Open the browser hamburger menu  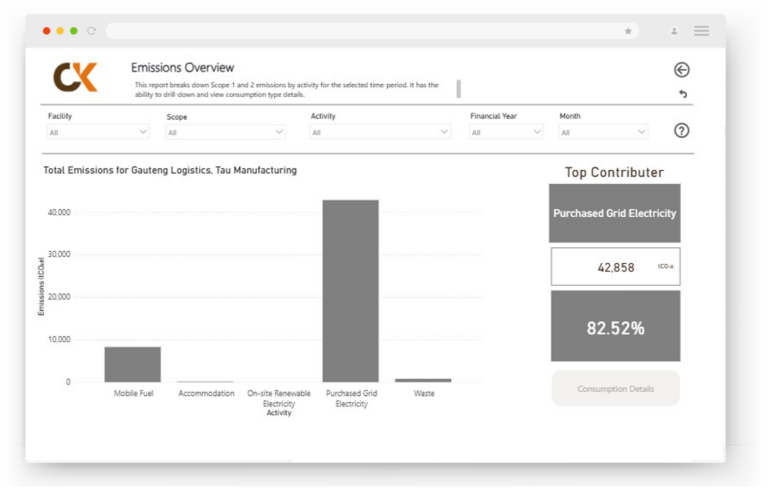(701, 31)
